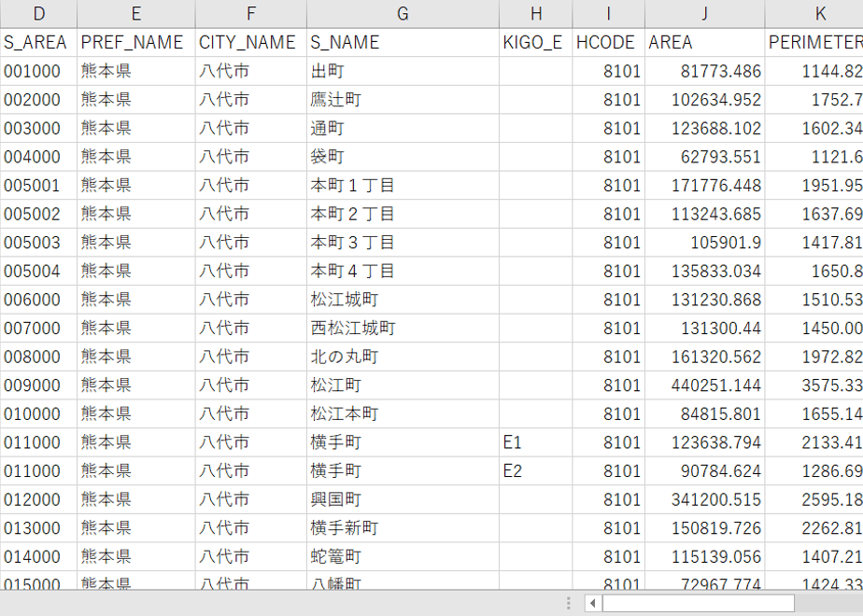Click the horizontal scrollbar left arrow
Viewport: 863px width, 616px height.
tap(593, 603)
